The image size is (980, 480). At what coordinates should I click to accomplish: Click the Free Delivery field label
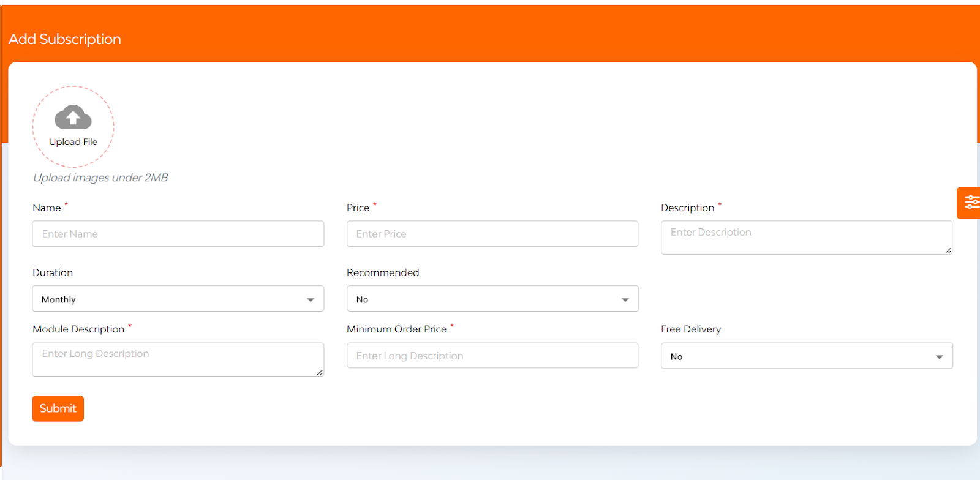[691, 329]
